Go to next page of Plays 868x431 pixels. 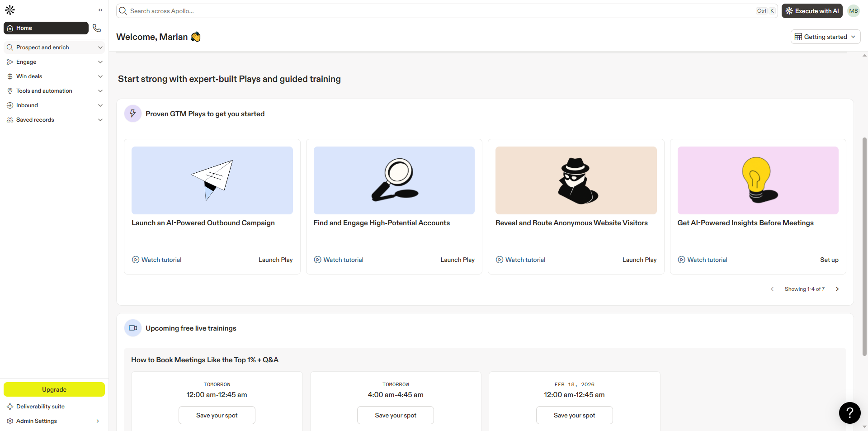coord(837,289)
